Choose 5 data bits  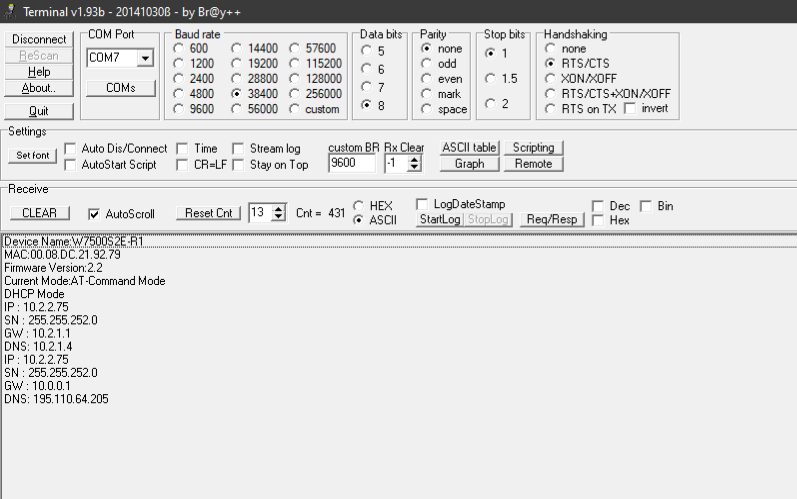tap(366, 50)
